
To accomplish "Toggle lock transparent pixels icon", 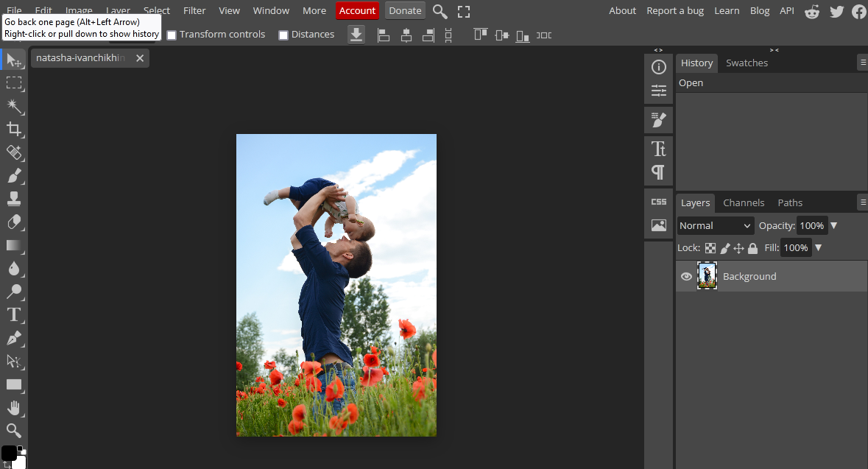I will click(x=710, y=248).
